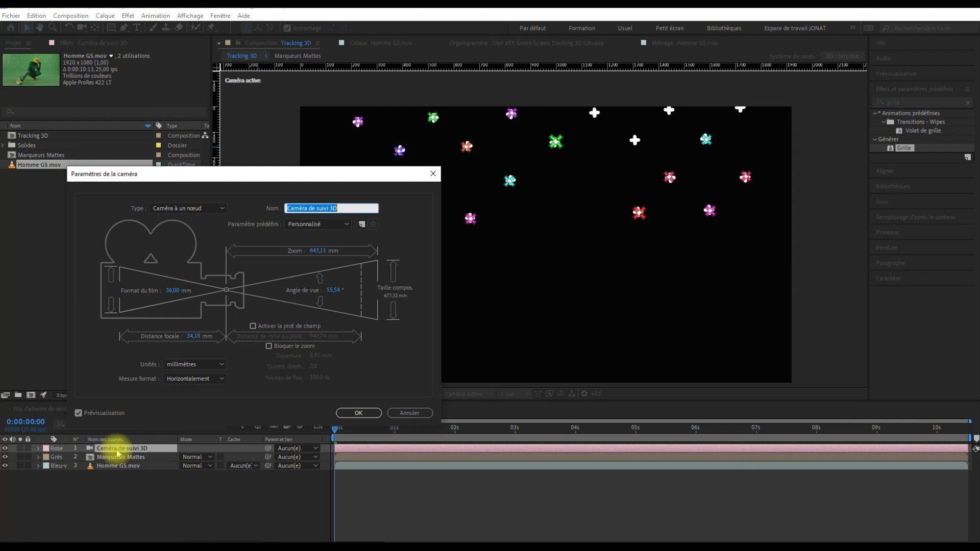Expand the Marqueurs Mattes layer

38,457
